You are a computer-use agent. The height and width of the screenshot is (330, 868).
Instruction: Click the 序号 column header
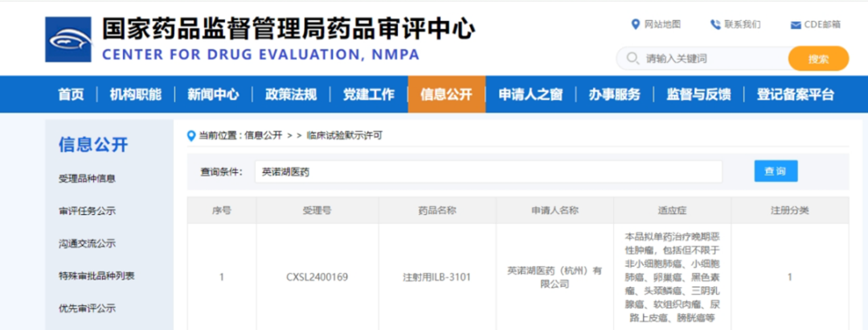pyautogui.click(x=222, y=210)
